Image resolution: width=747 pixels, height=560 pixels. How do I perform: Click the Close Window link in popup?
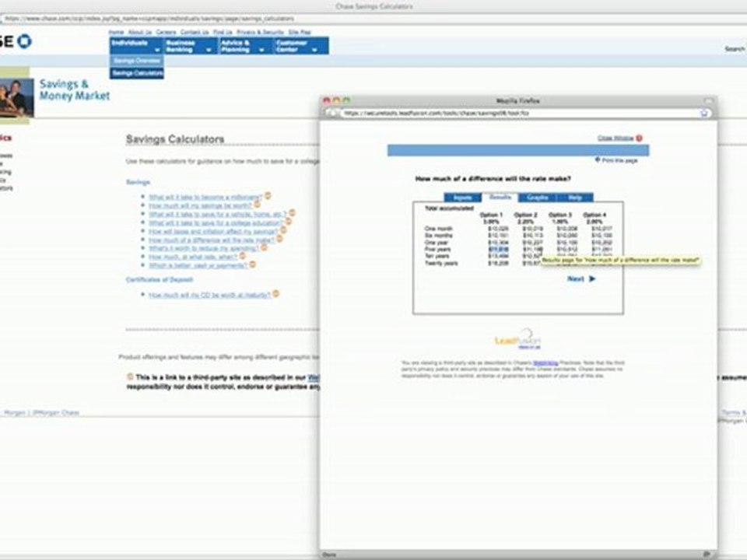(615, 138)
